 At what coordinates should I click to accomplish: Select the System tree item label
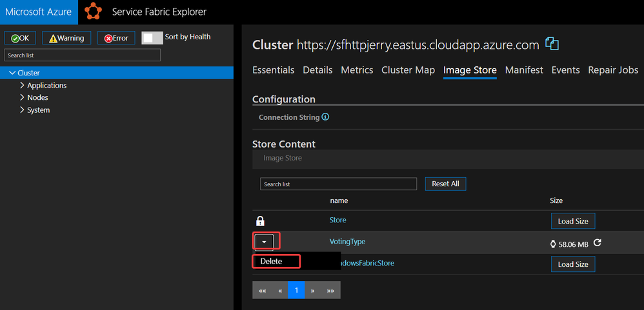(x=38, y=110)
